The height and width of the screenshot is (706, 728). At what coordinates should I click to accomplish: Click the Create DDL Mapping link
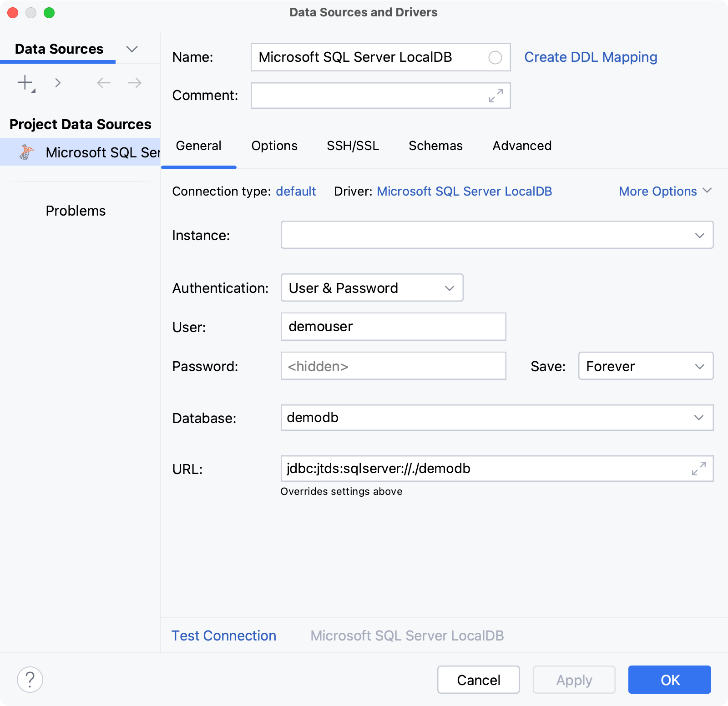(x=590, y=57)
